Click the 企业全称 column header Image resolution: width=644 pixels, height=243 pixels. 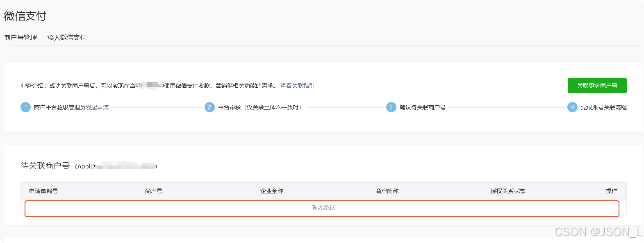tap(272, 191)
